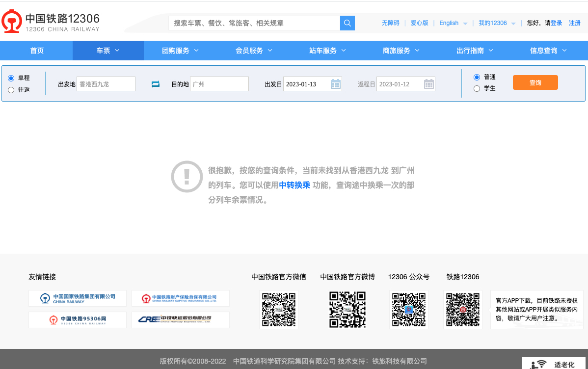Follow the 中转换乘 transfer link
Viewport: 588px width, 369px height.
pyautogui.click(x=294, y=185)
